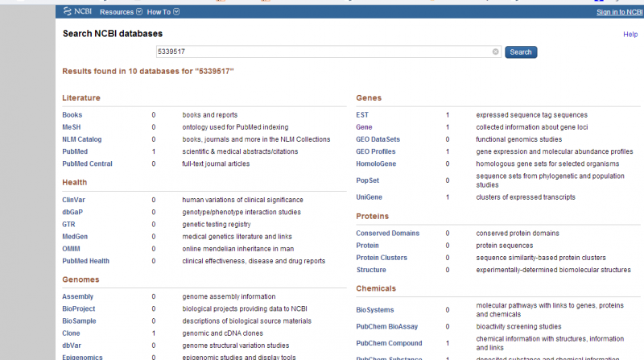Open the NLM Catalog link
Viewport: 644px width, 360px height.
coord(82,139)
